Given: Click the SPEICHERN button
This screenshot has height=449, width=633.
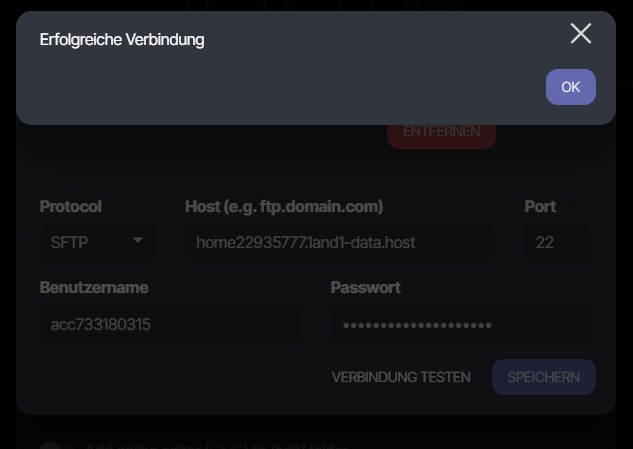Looking at the screenshot, I should click(543, 377).
